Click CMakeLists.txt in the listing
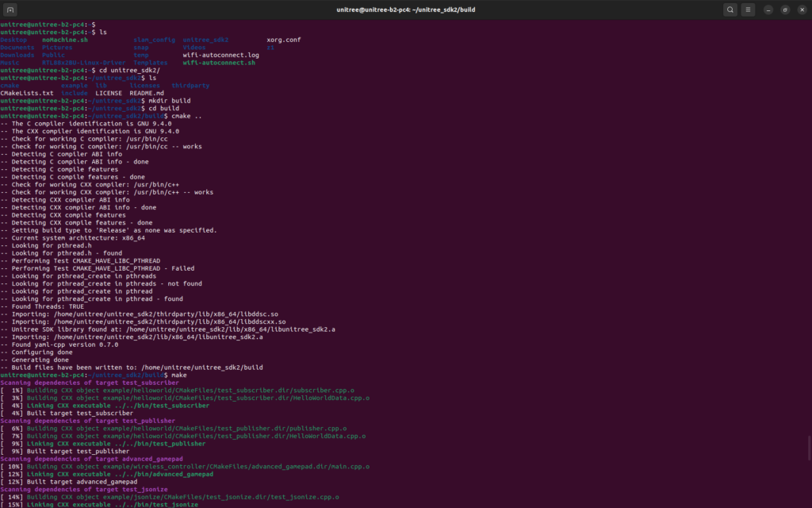Viewport: 812px width, 508px height. point(27,94)
